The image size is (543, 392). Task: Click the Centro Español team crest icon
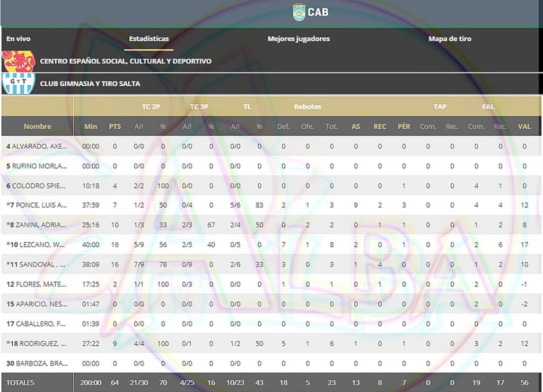pos(19,61)
